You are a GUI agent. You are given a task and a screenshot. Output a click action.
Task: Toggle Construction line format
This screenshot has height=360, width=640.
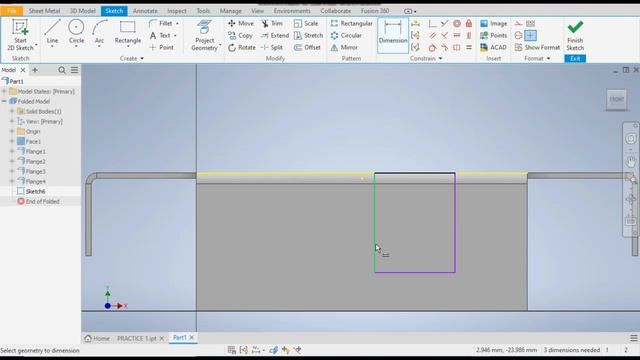pyautogui.click(x=518, y=24)
